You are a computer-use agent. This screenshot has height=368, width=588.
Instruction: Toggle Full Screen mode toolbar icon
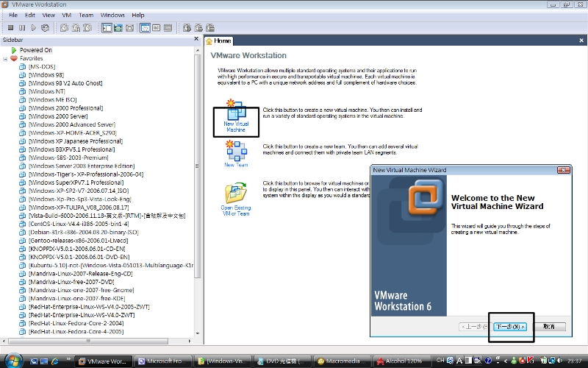[130, 28]
